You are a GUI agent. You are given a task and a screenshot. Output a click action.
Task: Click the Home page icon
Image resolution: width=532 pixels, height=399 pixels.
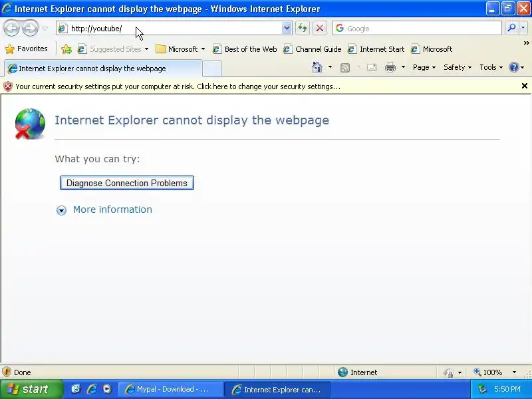click(x=317, y=67)
